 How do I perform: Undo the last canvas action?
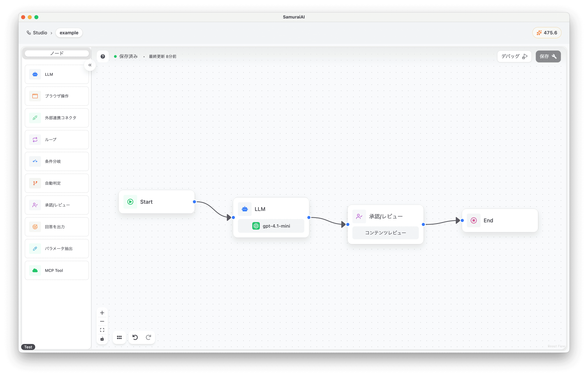coord(135,337)
